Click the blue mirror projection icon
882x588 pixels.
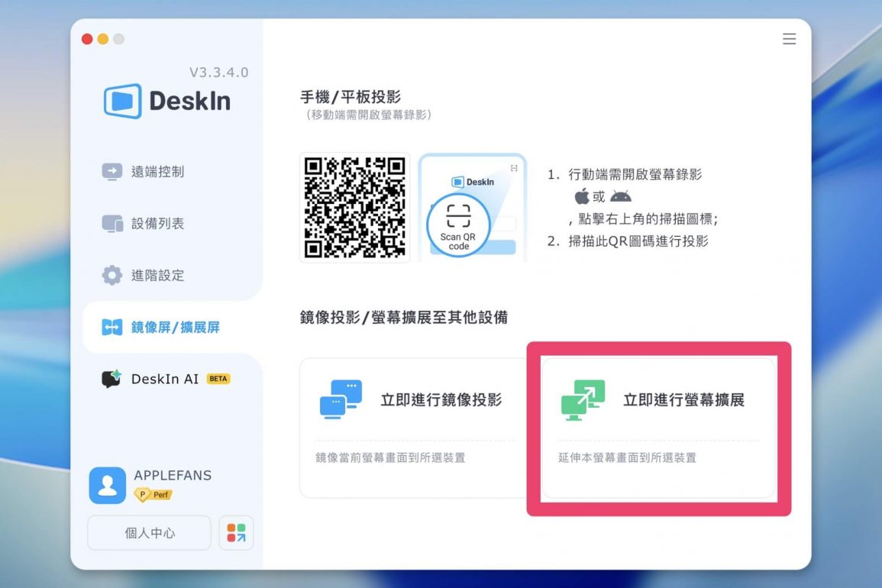pos(341,399)
